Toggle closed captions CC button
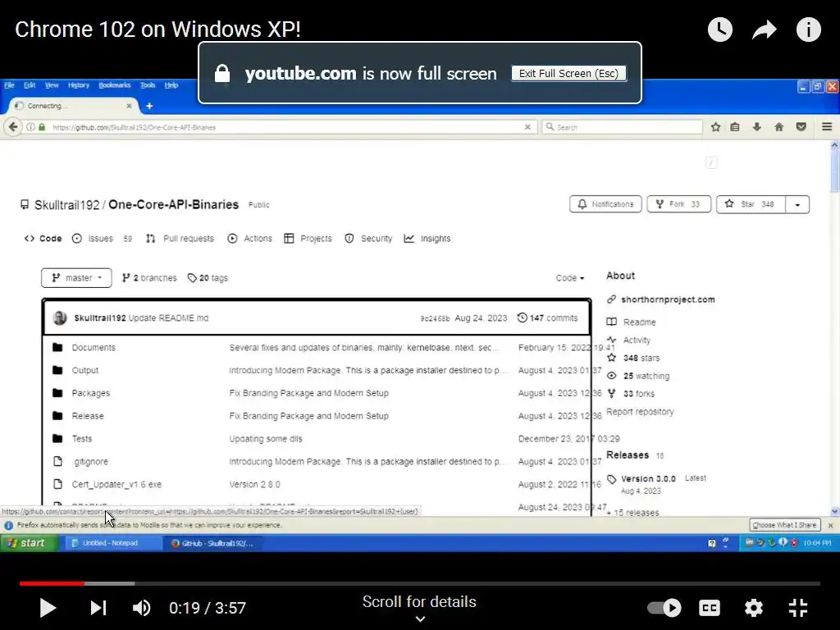This screenshot has width=840, height=630. click(x=710, y=608)
